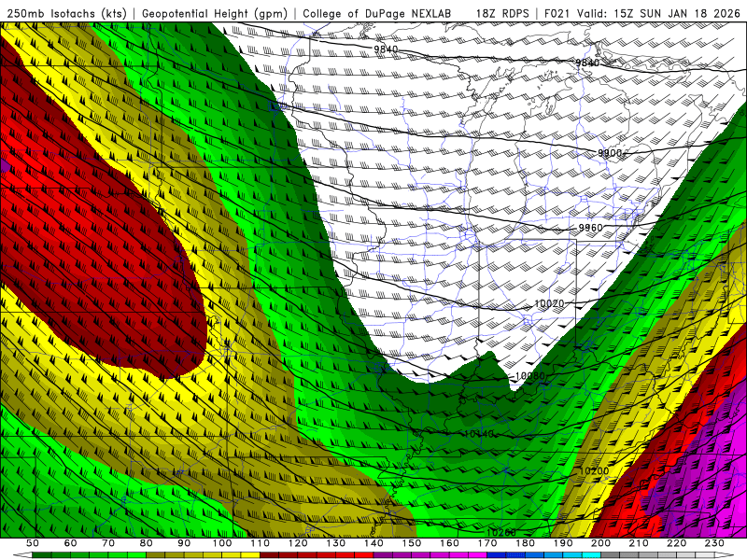Click the 190 value on the color scale
The image size is (747, 560).
coord(563,543)
